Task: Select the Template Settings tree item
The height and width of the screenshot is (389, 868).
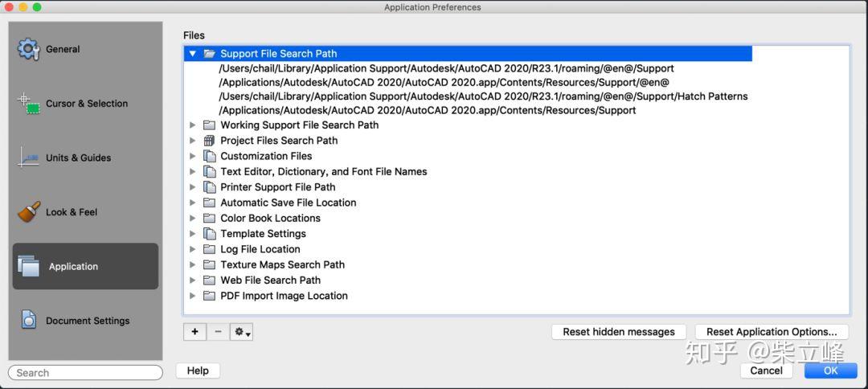Action: coord(263,234)
